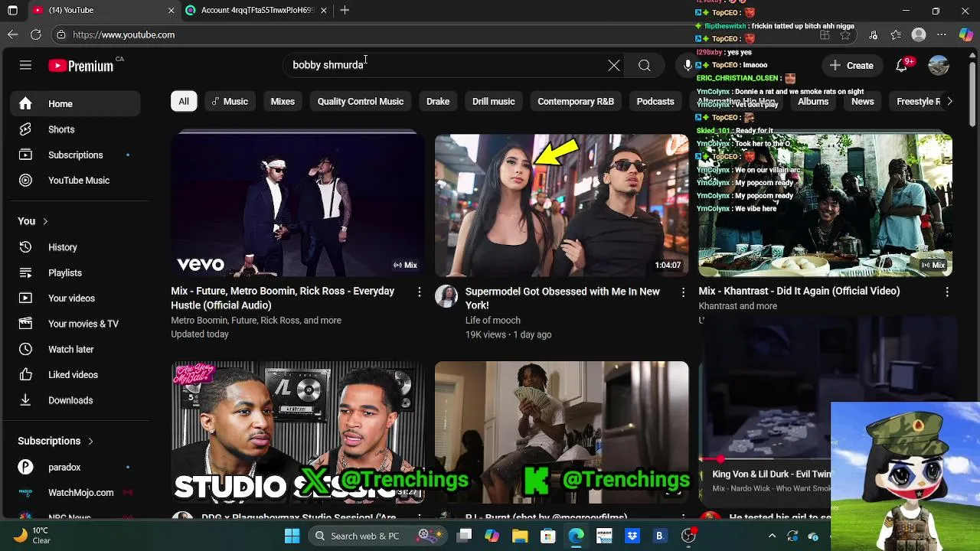
Task: Open the Edge favorites list icon
Action: point(896,34)
